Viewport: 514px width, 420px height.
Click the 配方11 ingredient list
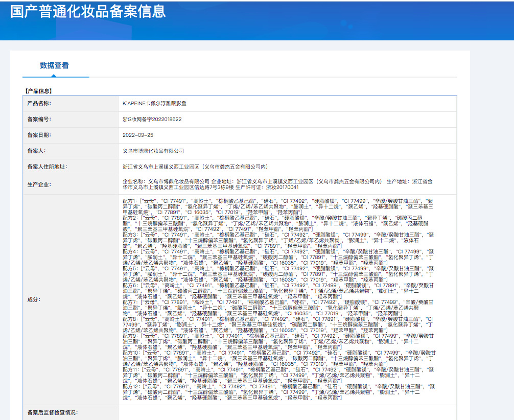278,375
